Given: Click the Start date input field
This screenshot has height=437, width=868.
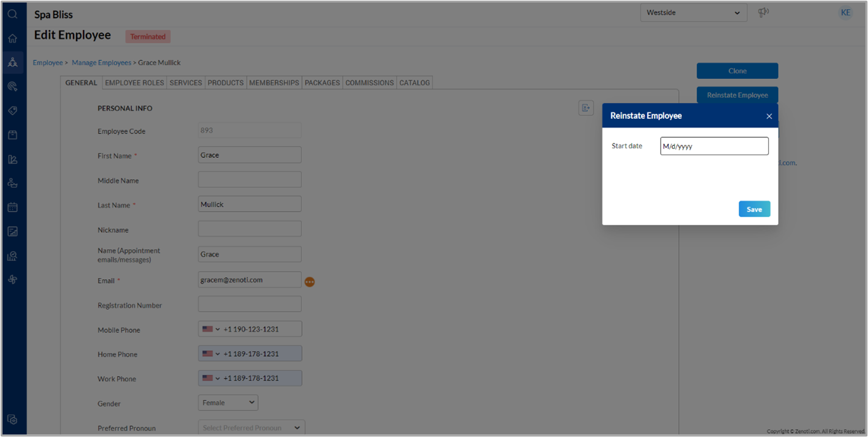Looking at the screenshot, I should pos(714,146).
